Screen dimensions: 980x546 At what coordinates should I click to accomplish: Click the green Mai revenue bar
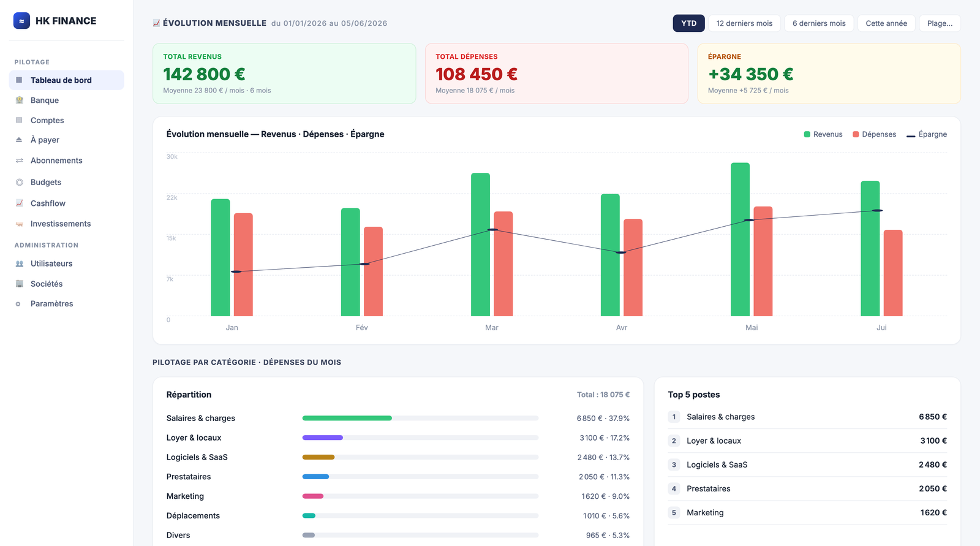[x=740, y=240]
